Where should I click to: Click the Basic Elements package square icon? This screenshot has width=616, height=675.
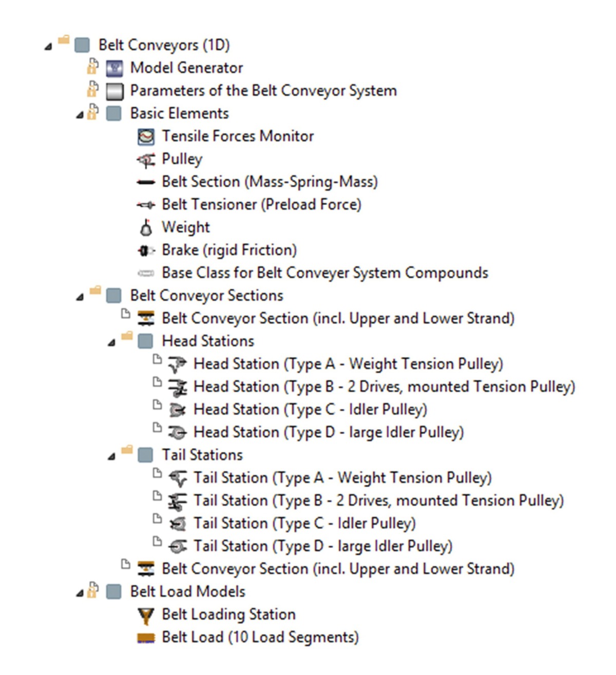114,113
